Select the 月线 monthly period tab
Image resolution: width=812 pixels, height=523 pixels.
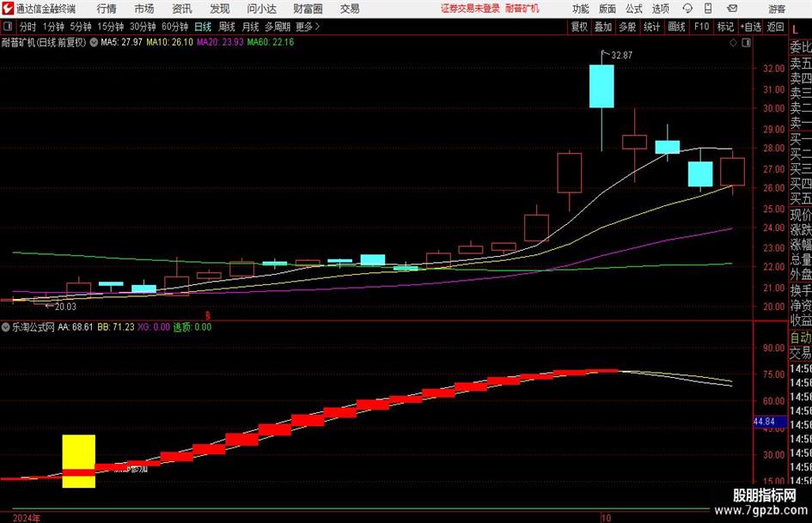[x=251, y=27]
